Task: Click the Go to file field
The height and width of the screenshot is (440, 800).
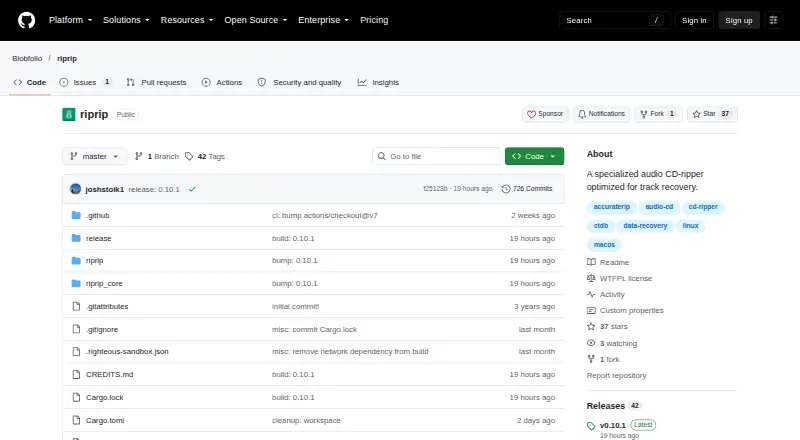Action: coord(437,156)
